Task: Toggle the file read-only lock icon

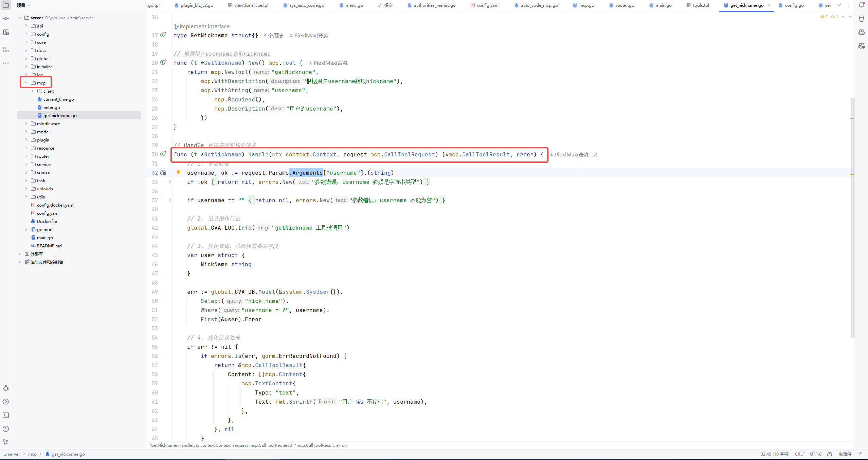Action: (x=860, y=454)
